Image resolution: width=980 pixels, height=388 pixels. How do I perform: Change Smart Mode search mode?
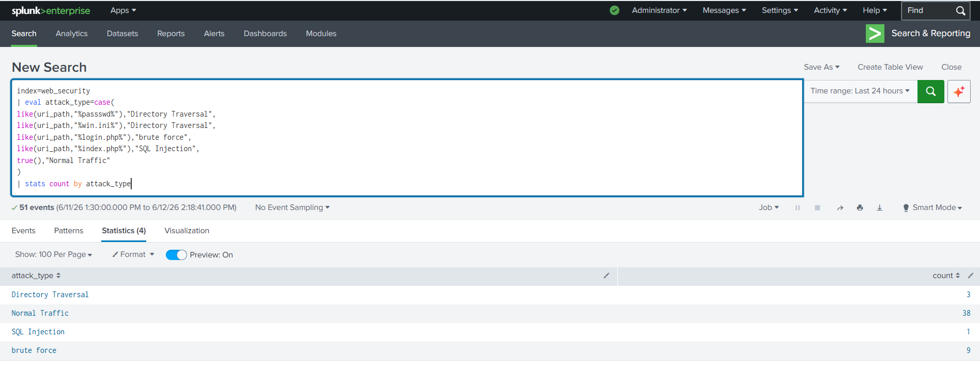click(x=932, y=207)
